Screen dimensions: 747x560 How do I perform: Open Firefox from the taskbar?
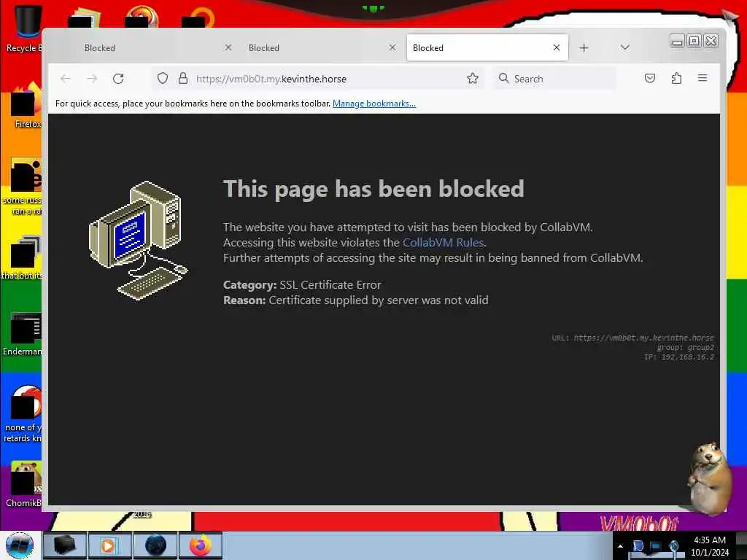click(201, 545)
